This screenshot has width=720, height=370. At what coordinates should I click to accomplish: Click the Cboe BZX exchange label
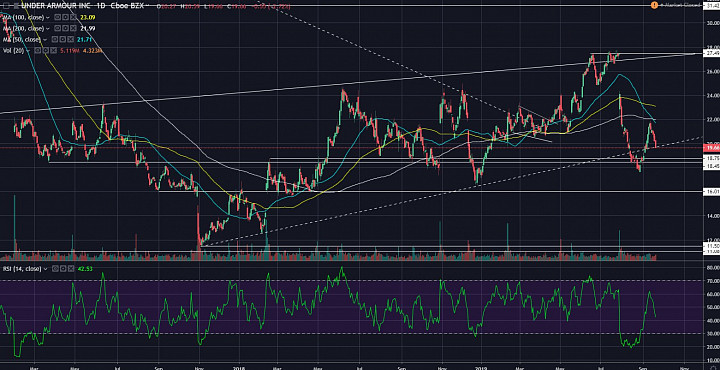(127, 6)
